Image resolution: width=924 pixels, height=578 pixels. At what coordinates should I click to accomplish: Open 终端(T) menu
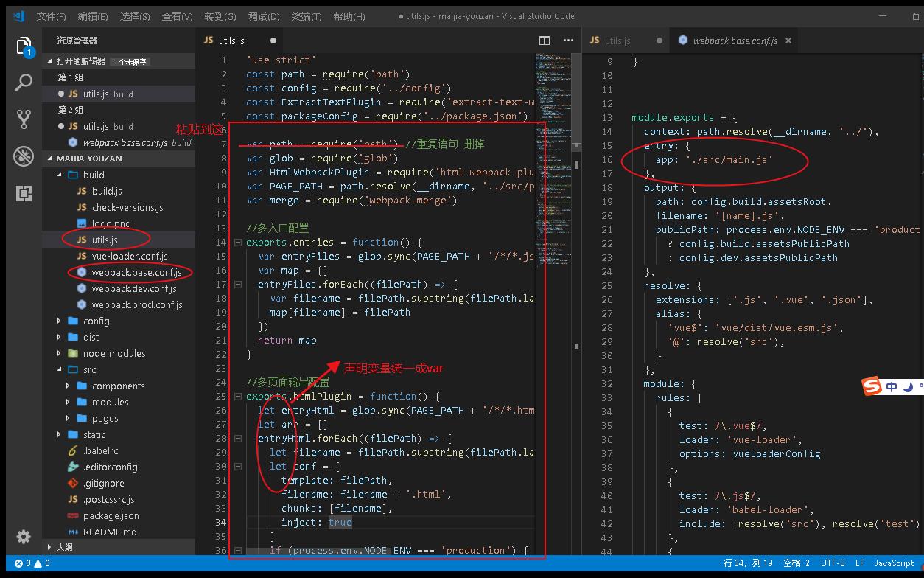coord(307,16)
